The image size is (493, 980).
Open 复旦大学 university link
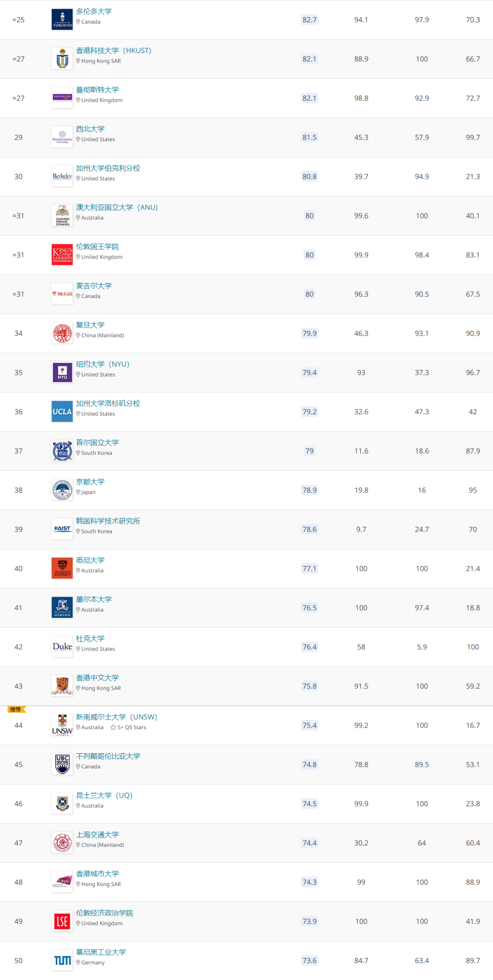90,325
